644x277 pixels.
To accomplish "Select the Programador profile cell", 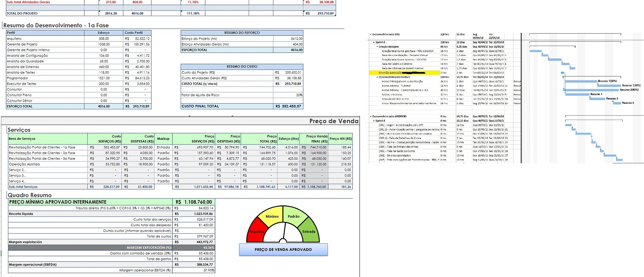I will point(45,78).
